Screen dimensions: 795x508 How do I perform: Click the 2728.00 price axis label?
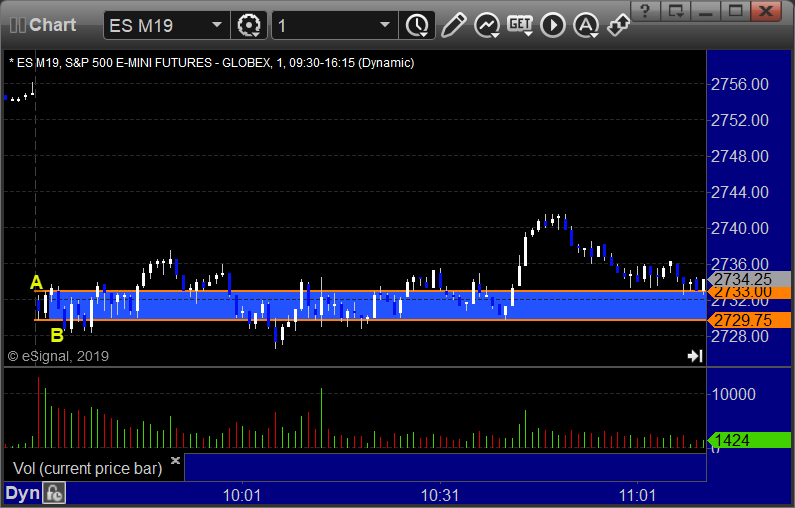740,336
